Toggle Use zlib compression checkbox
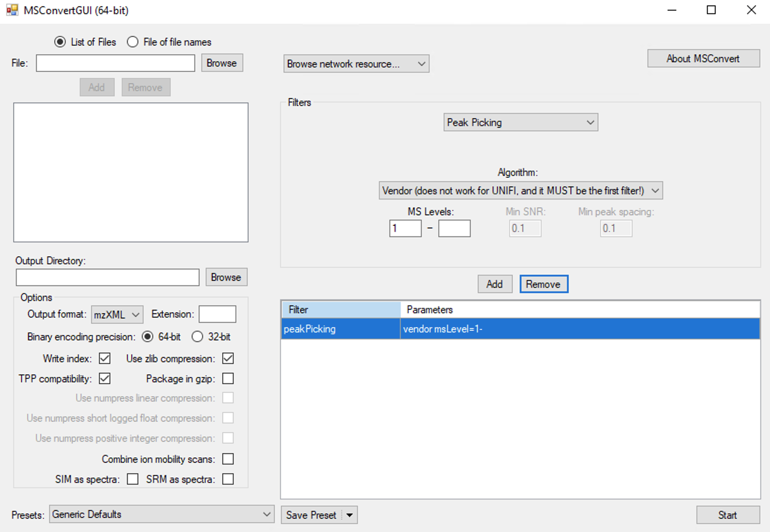This screenshot has width=770, height=532. tap(228, 358)
